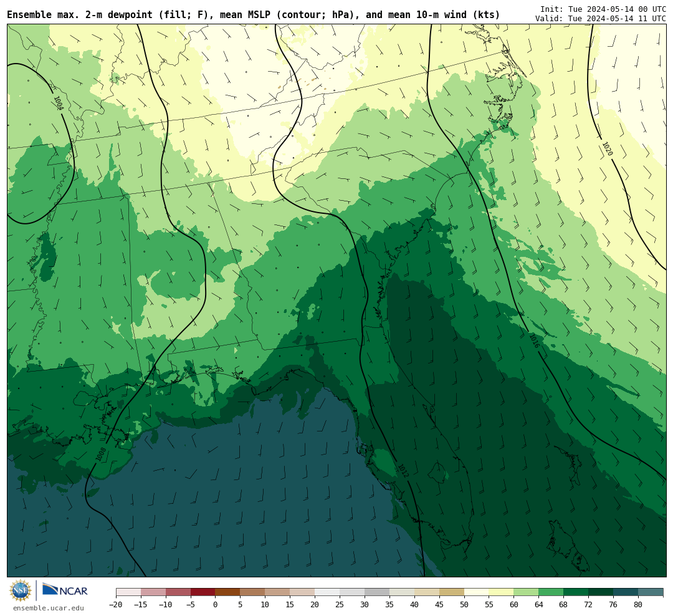Viewport: 673px width, 616px height.
Task: Open the ensemble.ucar.edu link text
Action: (x=49, y=608)
